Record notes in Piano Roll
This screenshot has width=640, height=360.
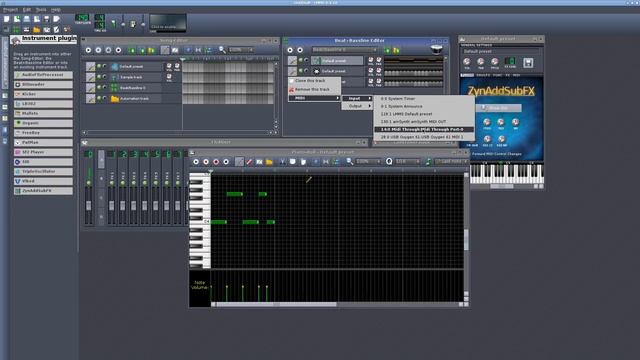[206, 162]
